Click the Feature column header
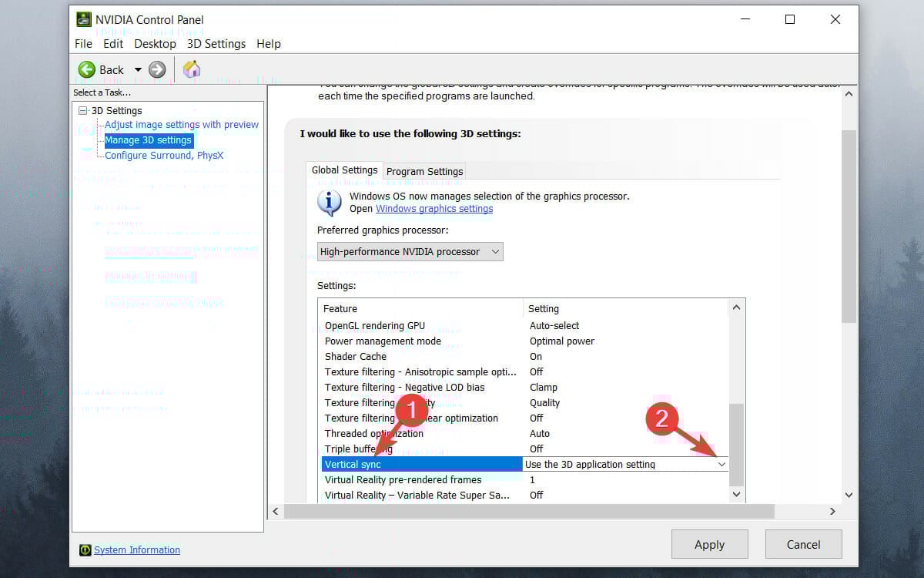The height and width of the screenshot is (578, 924). [x=422, y=308]
